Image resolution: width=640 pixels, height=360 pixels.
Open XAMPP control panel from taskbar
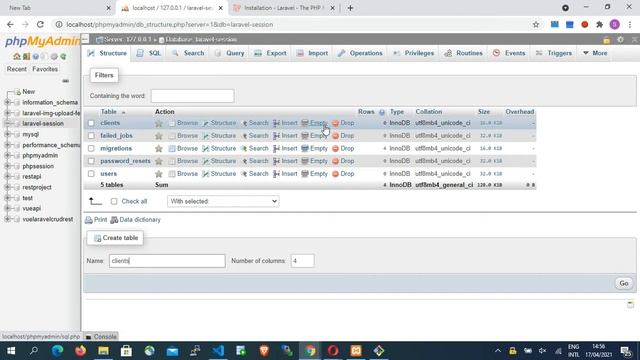pos(356,351)
